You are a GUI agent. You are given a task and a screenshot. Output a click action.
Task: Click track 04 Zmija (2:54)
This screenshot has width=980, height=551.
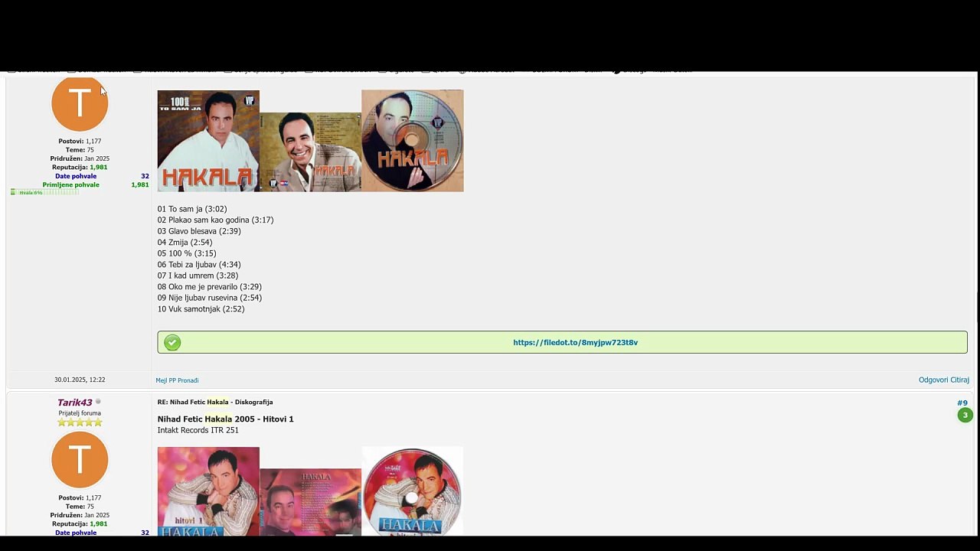point(185,242)
